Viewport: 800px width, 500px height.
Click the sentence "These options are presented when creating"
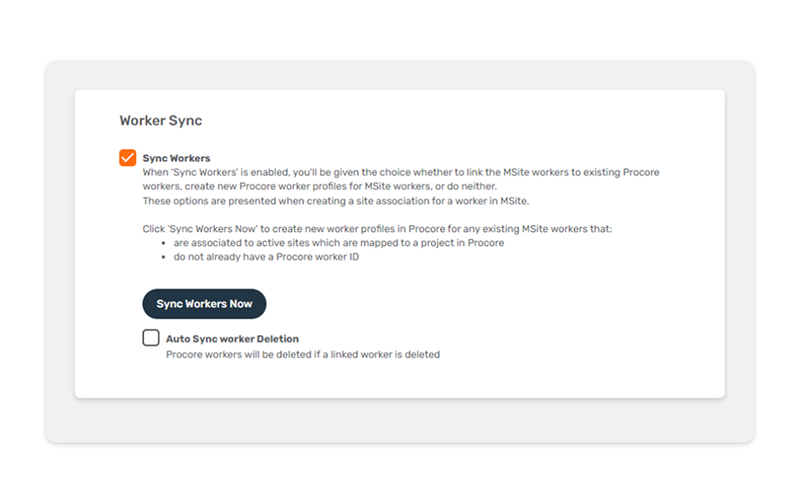tap(336, 201)
